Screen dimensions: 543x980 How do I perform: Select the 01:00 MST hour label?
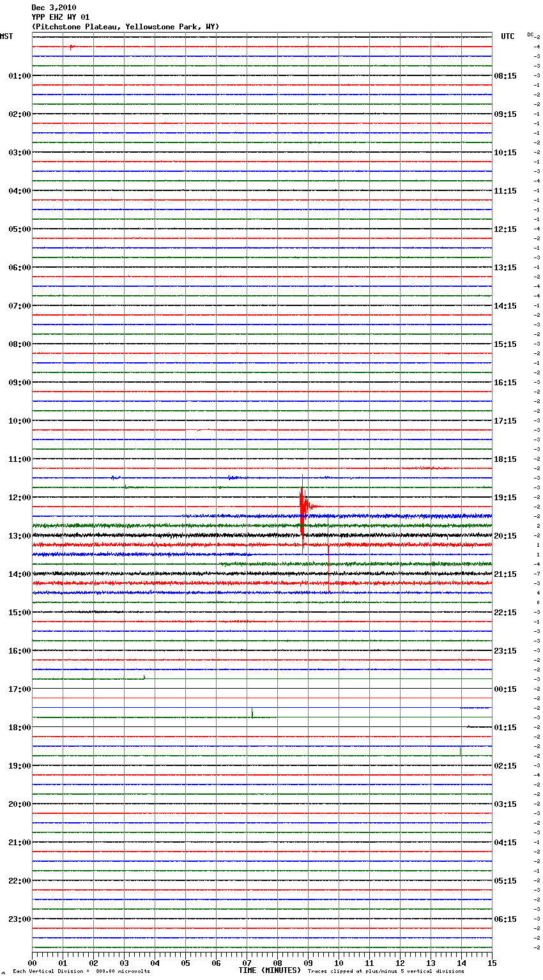pyautogui.click(x=20, y=76)
